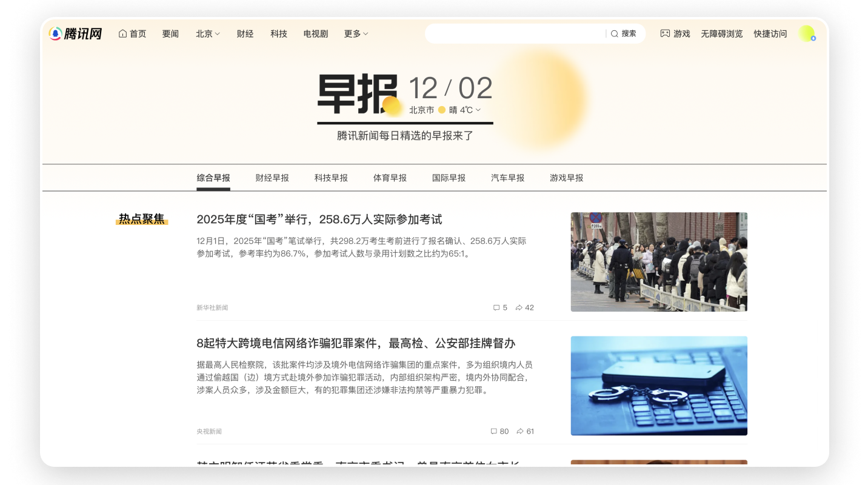The height and width of the screenshot is (485, 868).
Task: Open the 游戏 gamepad icon
Action: click(x=664, y=33)
